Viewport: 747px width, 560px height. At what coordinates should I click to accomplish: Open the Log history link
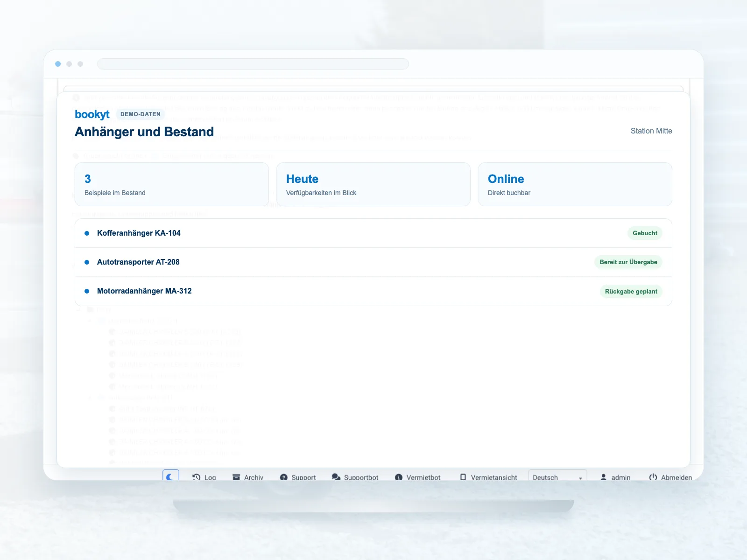click(204, 477)
